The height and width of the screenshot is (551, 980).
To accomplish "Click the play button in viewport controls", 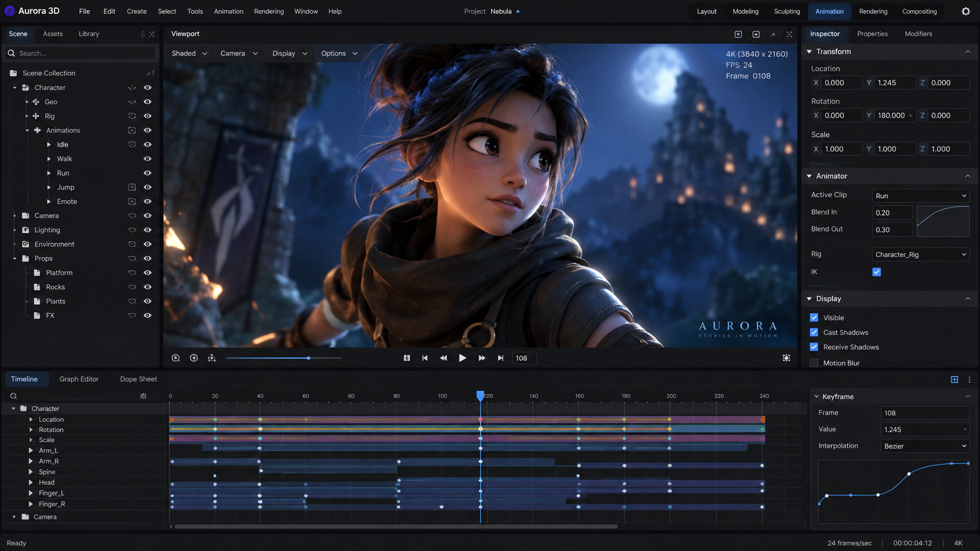I will [x=463, y=358].
